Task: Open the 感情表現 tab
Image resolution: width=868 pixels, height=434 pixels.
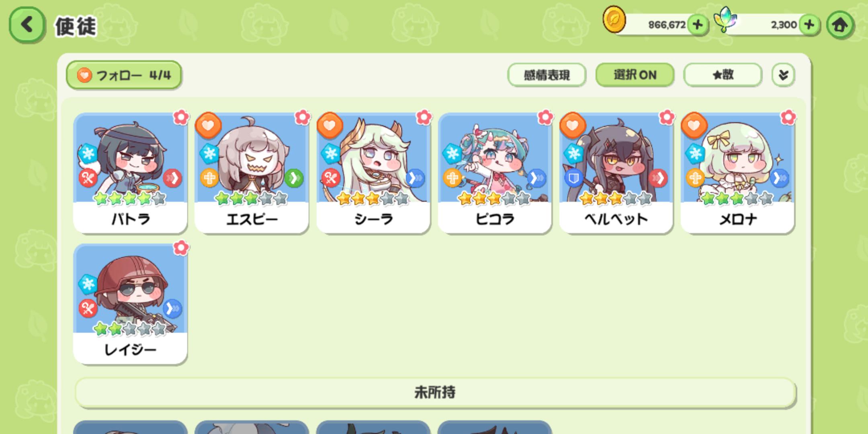Action: click(x=547, y=75)
